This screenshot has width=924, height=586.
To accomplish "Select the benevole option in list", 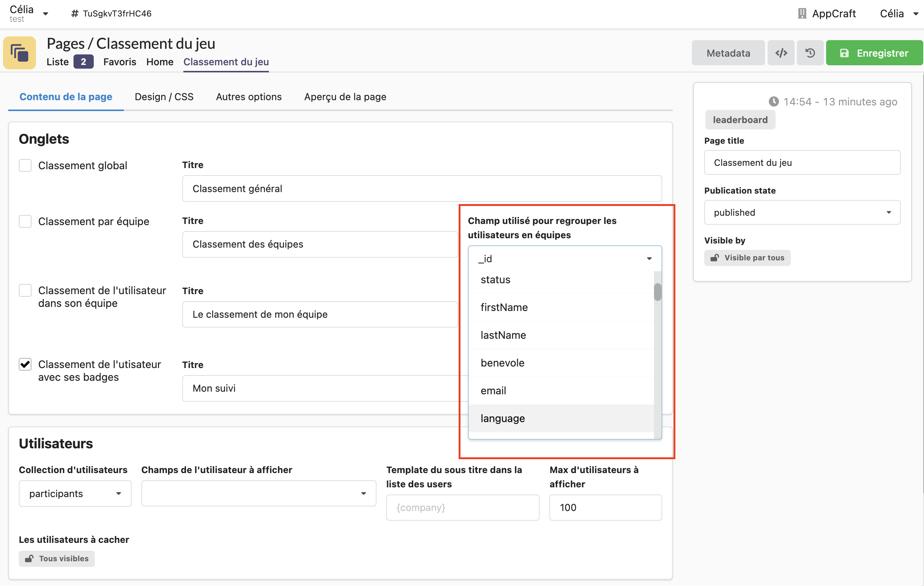I will coord(502,363).
